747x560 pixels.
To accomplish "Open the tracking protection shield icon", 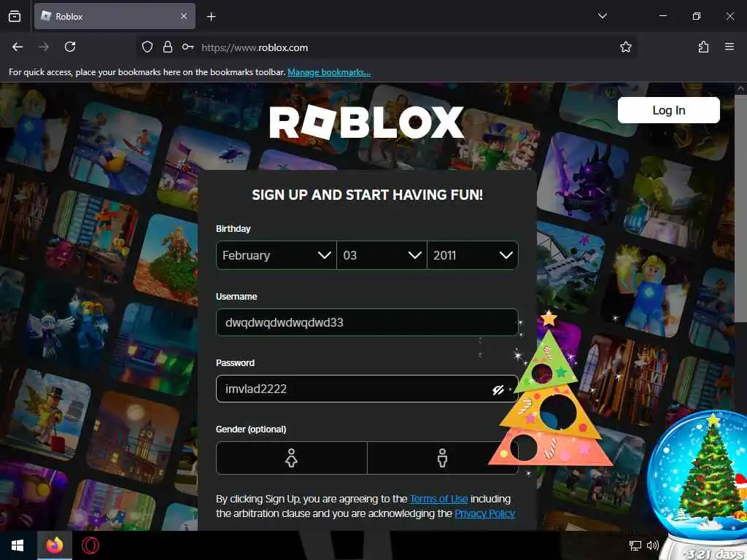I will click(147, 47).
